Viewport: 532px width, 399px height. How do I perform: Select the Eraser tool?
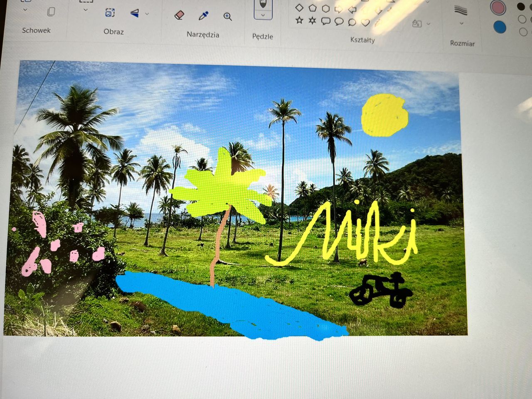(179, 15)
